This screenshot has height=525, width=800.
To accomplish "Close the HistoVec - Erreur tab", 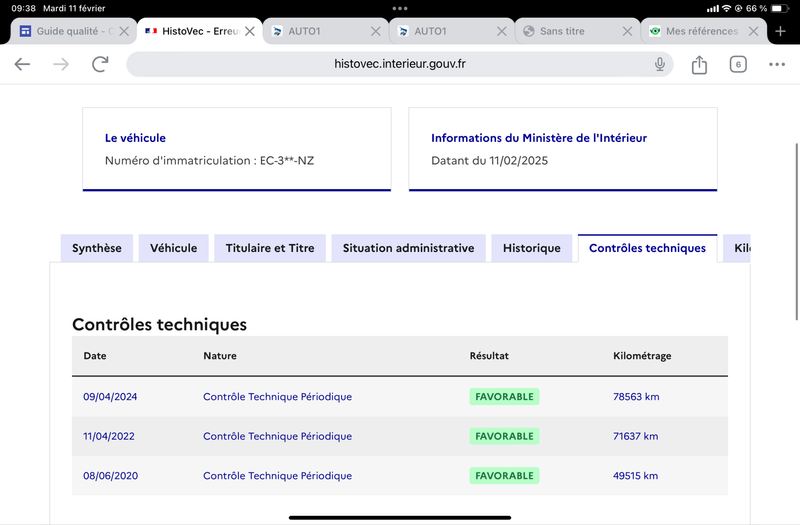I will [249, 31].
